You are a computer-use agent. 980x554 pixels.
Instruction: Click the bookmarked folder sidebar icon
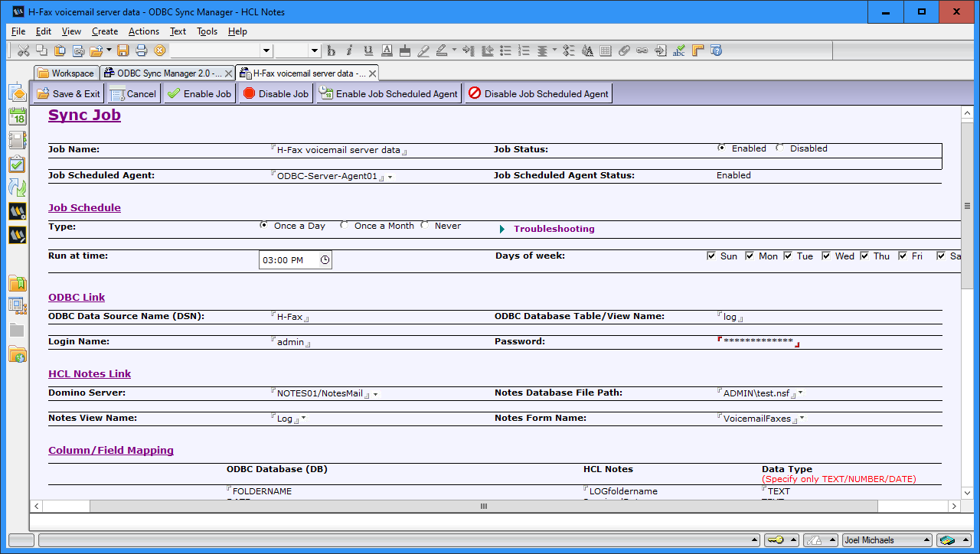click(x=17, y=283)
